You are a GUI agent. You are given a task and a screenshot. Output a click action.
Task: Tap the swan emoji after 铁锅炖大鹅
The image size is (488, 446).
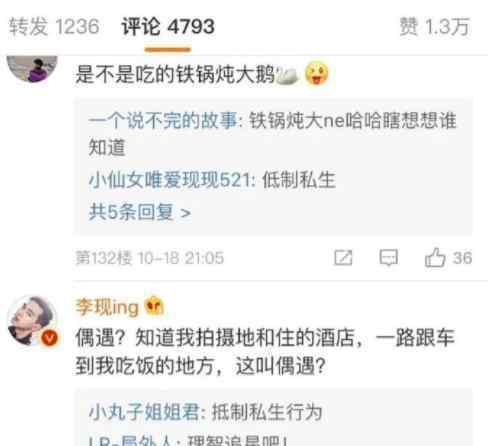click(287, 75)
